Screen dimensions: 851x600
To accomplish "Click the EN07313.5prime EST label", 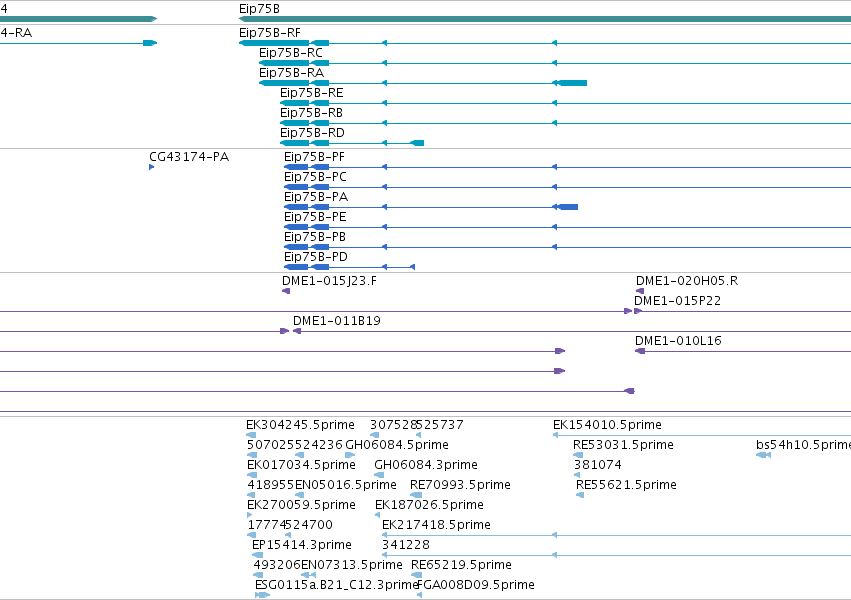I will (352, 565).
